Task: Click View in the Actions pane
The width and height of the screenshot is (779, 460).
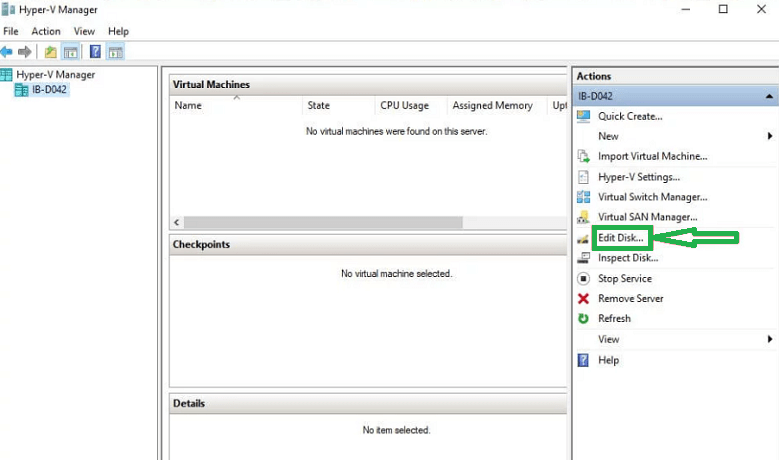Action: tap(608, 339)
